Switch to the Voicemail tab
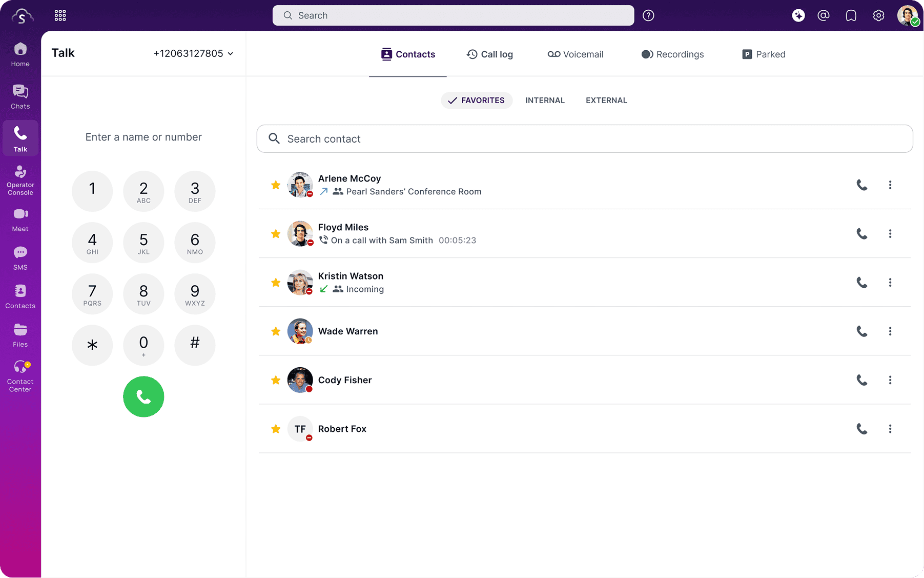The width and height of the screenshot is (924, 578). tap(575, 54)
